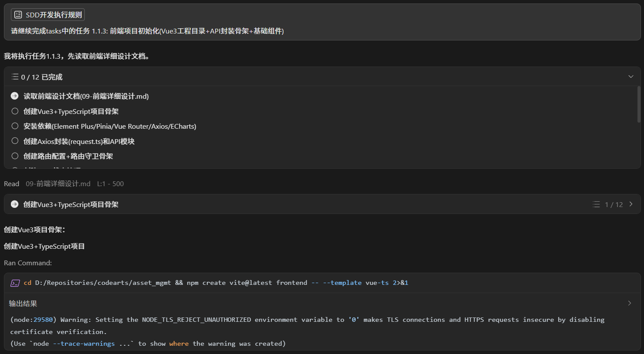
Task: Click the 0 / 12 已完成 counter text
Action: 42,77
